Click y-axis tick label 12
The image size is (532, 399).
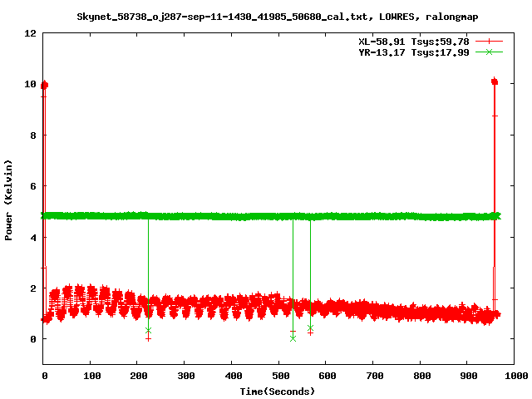(30, 33)
